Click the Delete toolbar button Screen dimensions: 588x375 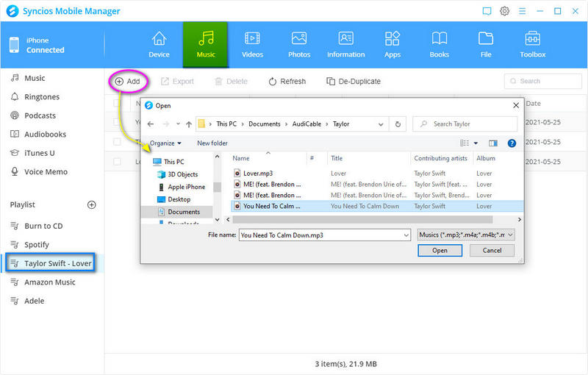[231, 82]
